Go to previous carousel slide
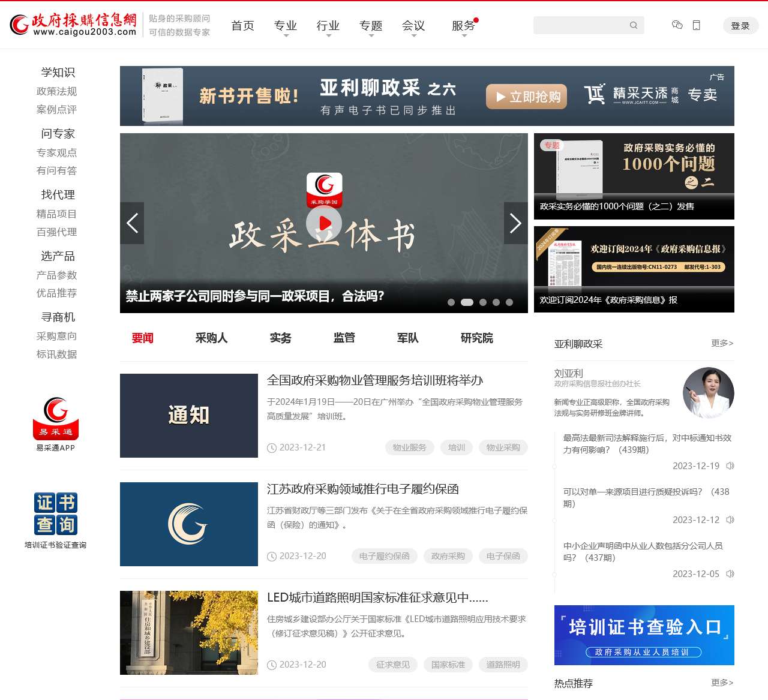 [x=132, y=223]
